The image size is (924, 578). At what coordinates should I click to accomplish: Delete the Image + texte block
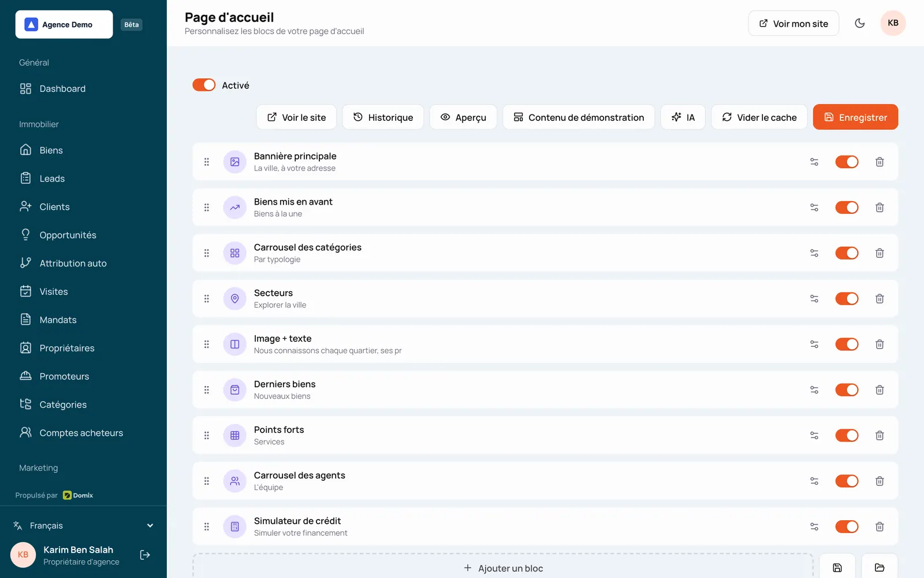coord(880,344)
